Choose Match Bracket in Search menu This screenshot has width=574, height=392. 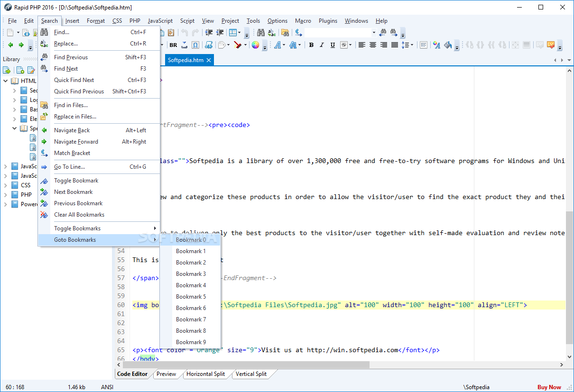pyautogui.click(x=99, y=153)
